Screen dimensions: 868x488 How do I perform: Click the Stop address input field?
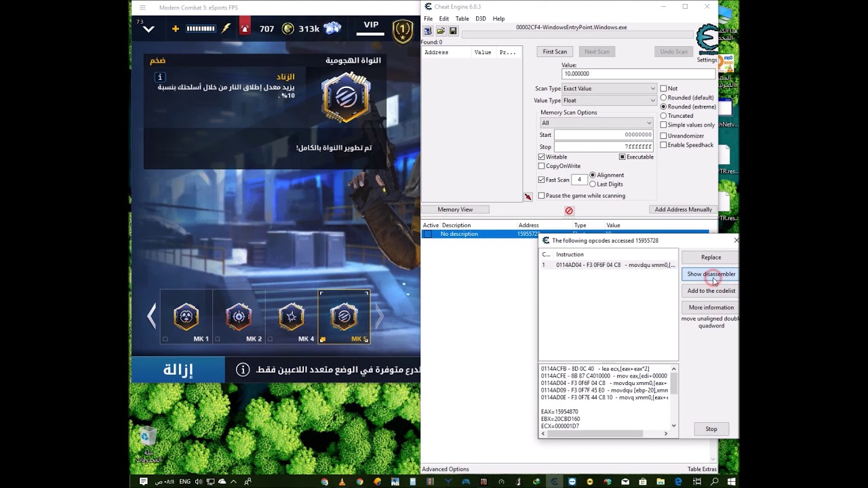604,146
